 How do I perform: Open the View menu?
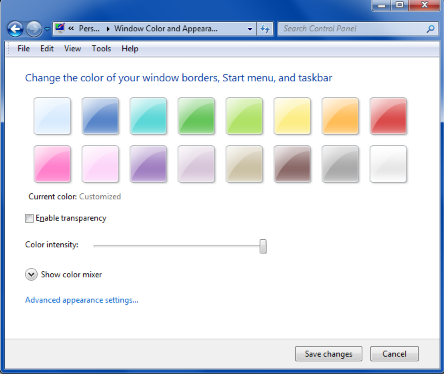tap(73, 49)
